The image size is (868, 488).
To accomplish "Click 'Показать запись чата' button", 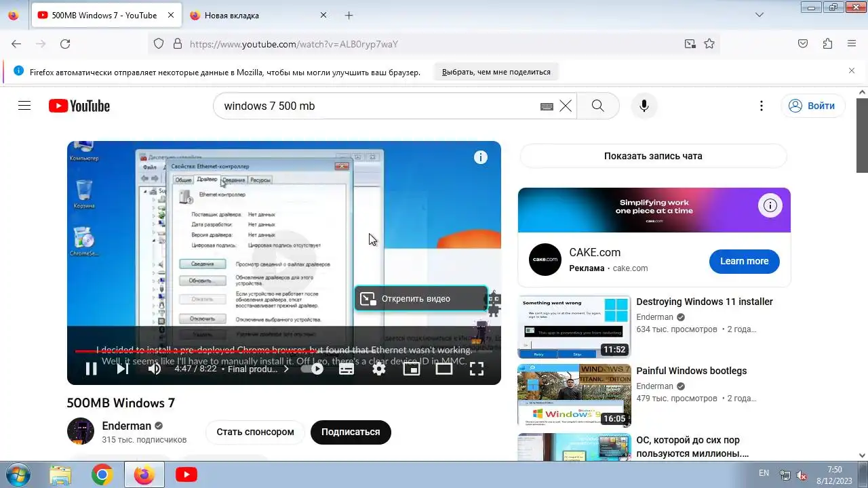I will tap(653, 156).
